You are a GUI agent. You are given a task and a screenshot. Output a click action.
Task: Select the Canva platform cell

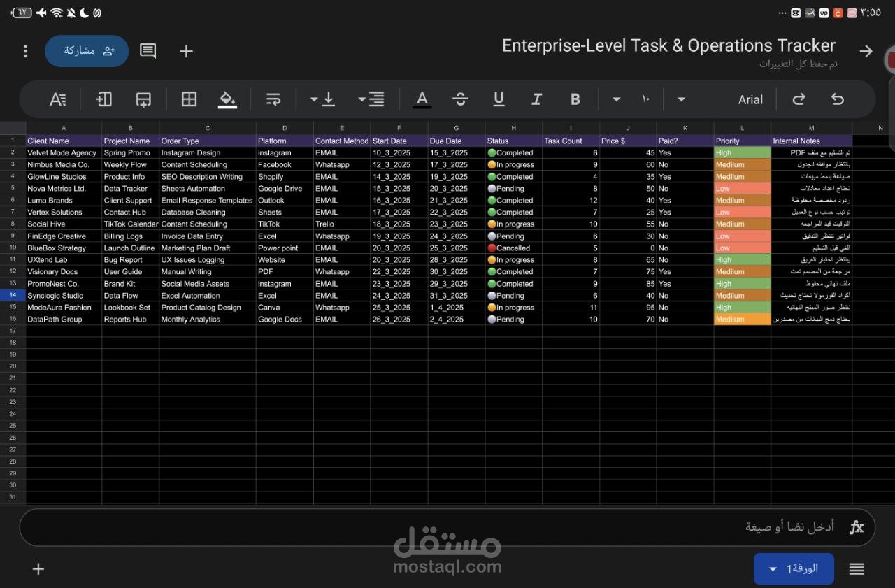(x=285, y=308)
